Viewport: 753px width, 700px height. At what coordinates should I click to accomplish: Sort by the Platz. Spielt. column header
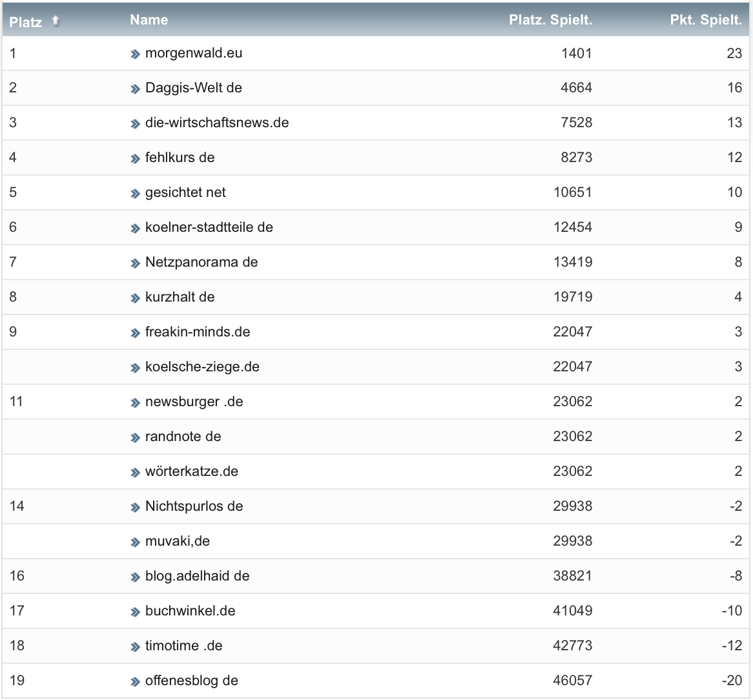pyautogui.click(x=550, y=19)
